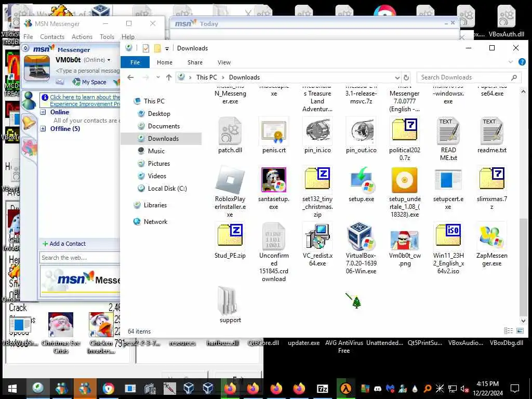The height and width of the screenshot is (399, 532).
Task: Open the Online status dropdown for VM0b0t
Action: (x=109, y=60)
